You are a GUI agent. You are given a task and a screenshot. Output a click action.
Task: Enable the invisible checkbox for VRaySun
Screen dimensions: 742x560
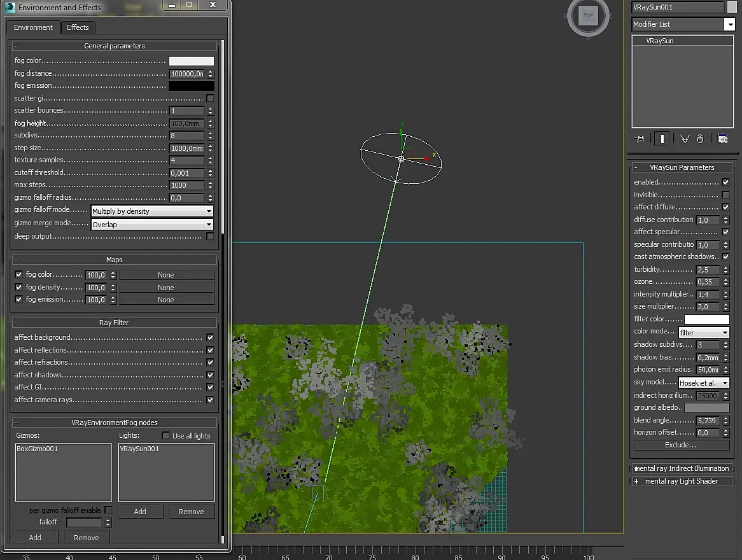pyautogui.click(x=725, y=195)
